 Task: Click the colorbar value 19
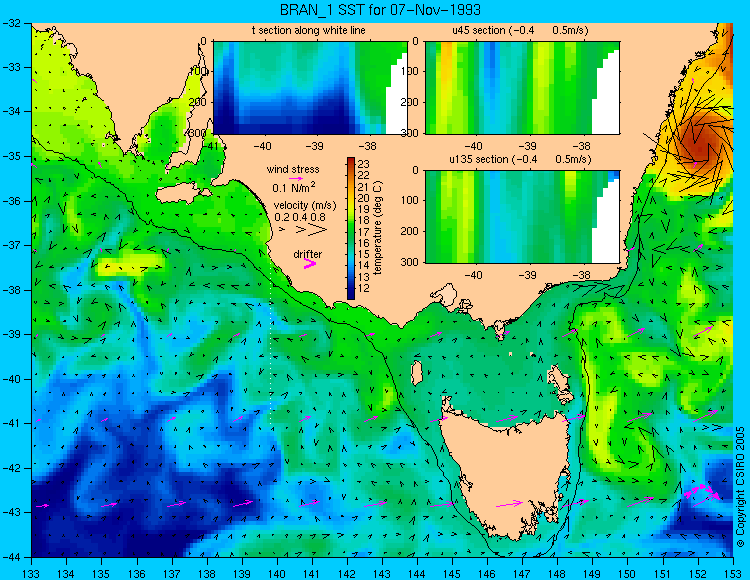click(x=364, y=209)
